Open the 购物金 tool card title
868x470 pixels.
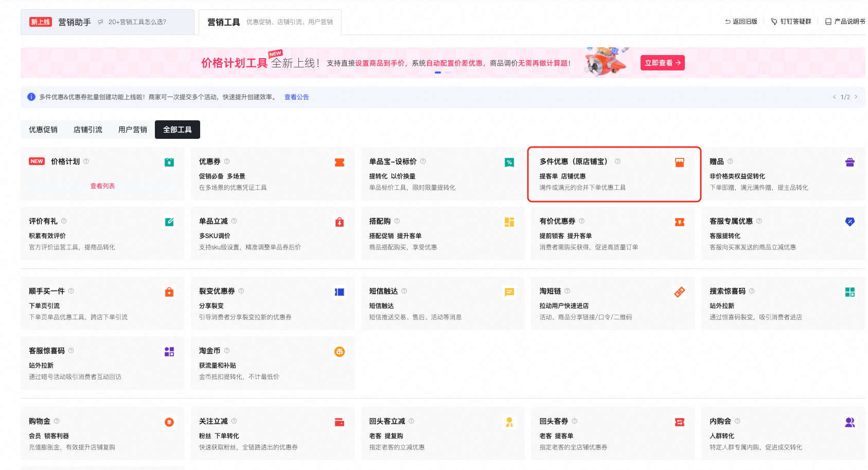click(40, 421)
